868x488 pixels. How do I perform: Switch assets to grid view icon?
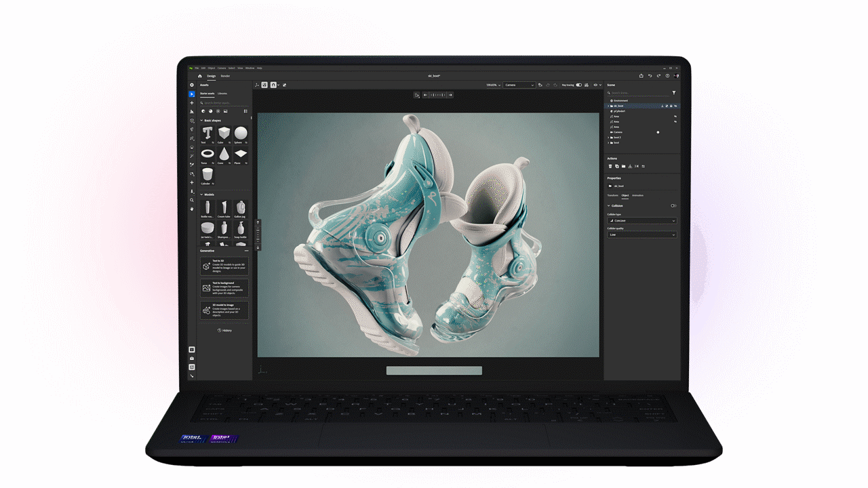pos(245,111)
